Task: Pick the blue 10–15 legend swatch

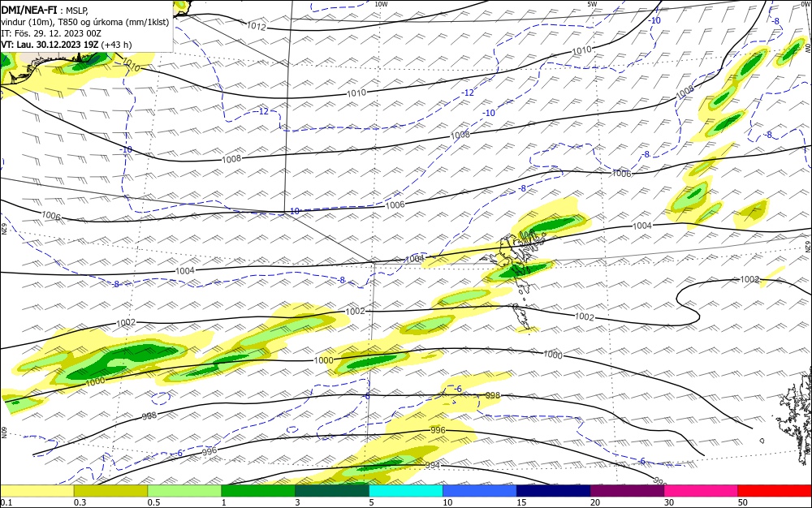Action: coord(480,491)
